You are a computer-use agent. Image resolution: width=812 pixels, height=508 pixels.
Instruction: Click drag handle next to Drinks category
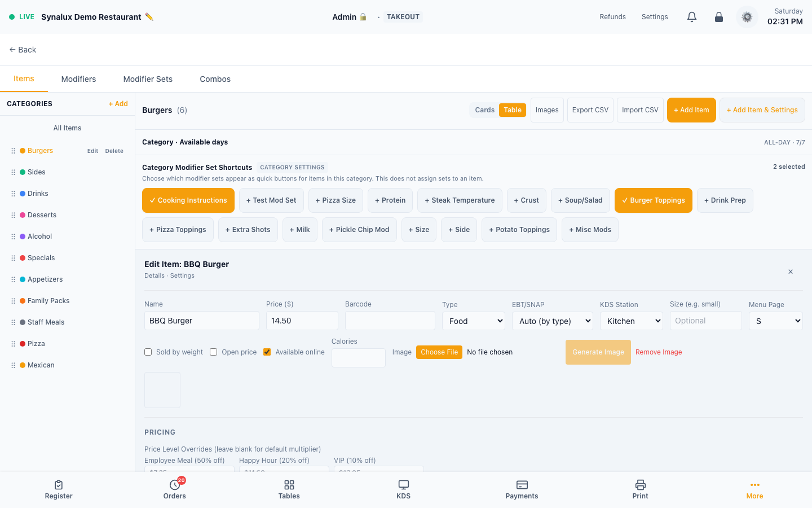(x=13, y=194)
